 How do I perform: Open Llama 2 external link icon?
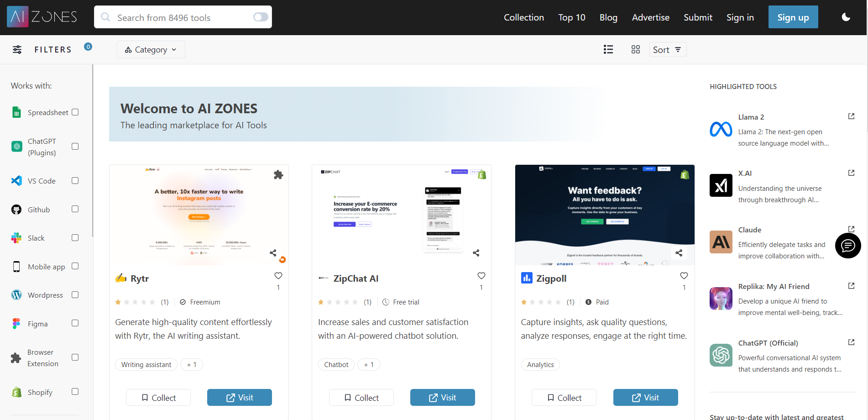tap(851, 116)
